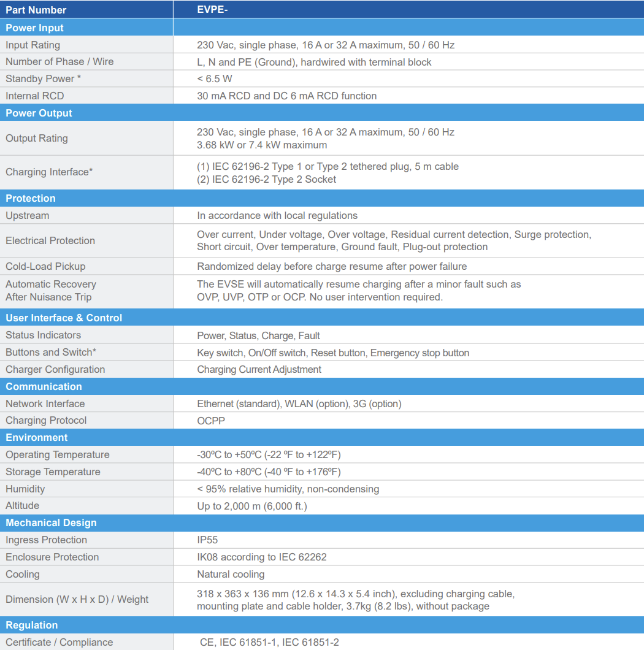Select the Cold-Load Pickup row label
The height and width of the screenshot is (650, 644).
45,266
